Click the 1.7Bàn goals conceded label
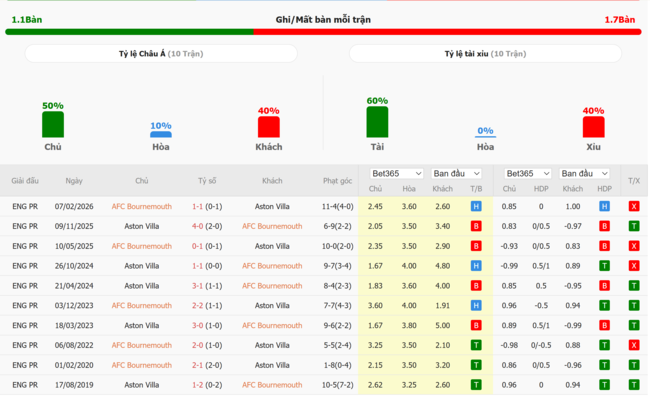The width and height of the screenshot is (650, 398). click(620, 19)
